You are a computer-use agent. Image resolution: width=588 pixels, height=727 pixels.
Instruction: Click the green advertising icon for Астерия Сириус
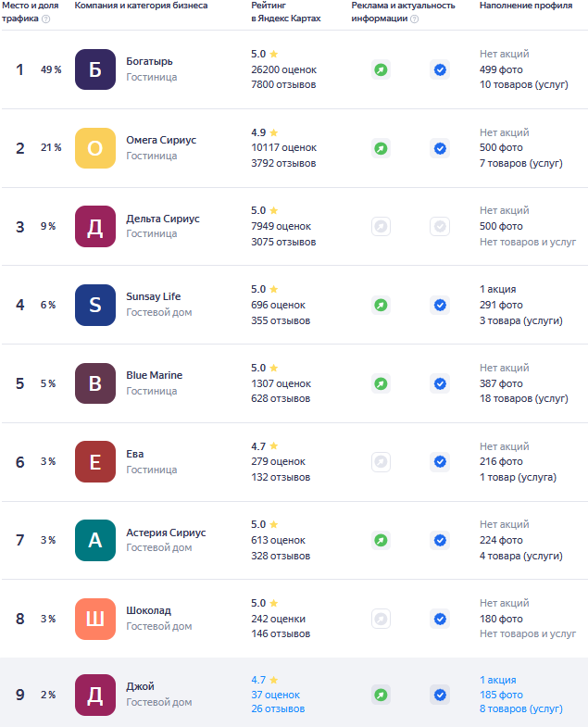pyautogui.click(x=381, y=540)
